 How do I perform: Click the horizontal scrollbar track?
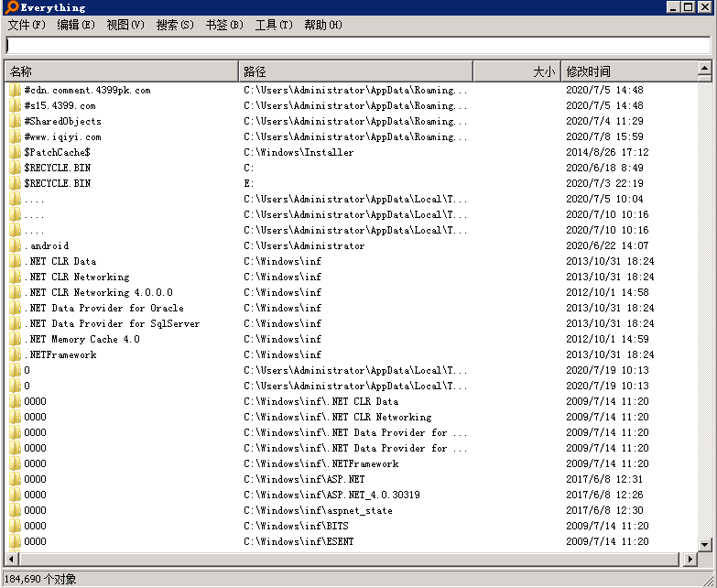click(351, 559)
